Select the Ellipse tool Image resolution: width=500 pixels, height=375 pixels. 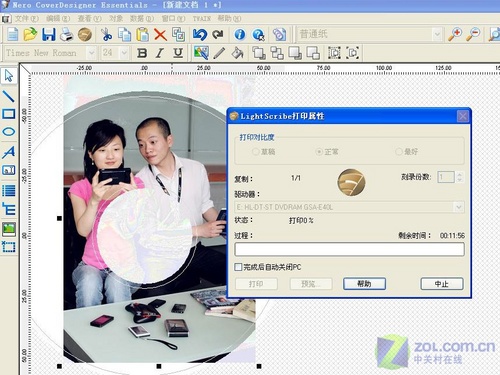[x=9, y=132]
